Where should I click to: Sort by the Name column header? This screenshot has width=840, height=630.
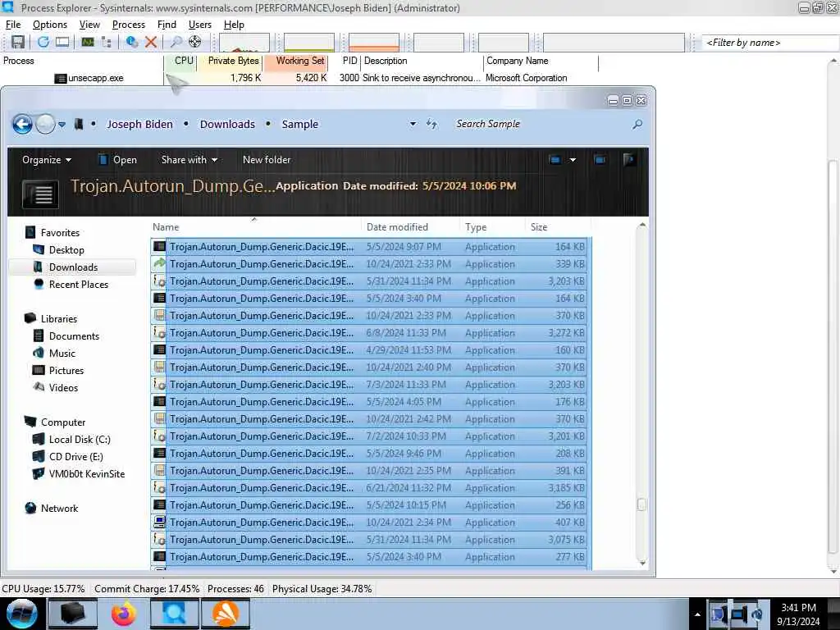point(255,227)
